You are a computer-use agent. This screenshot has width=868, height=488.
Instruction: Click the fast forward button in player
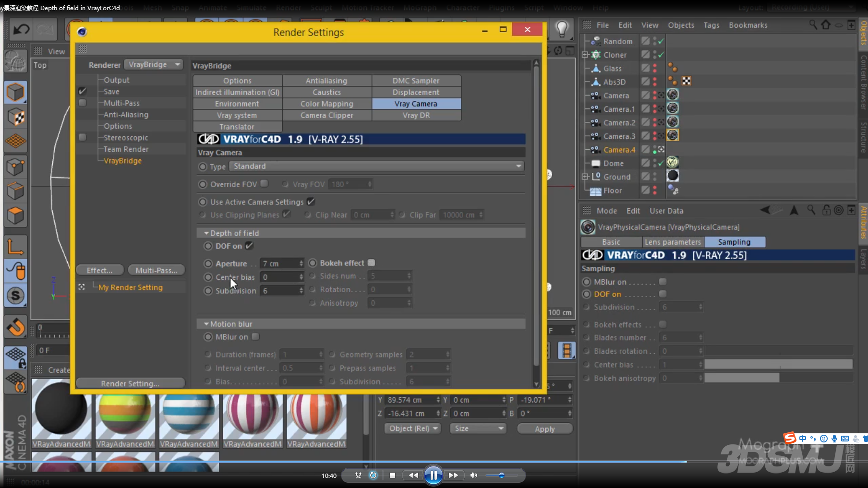[x=453, y=475]
